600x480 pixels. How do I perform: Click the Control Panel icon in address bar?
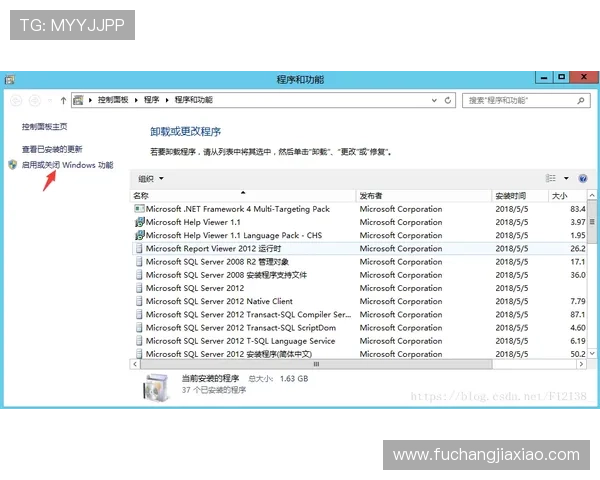point(78,100)
